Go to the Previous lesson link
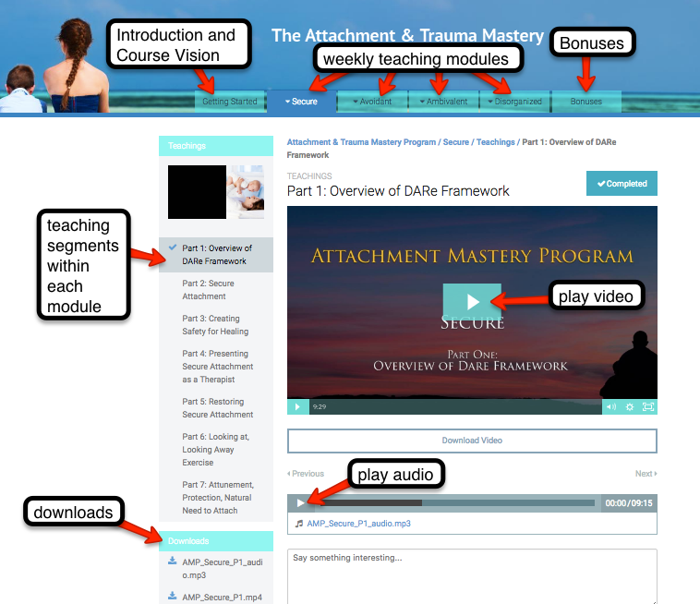 (306, 474)
